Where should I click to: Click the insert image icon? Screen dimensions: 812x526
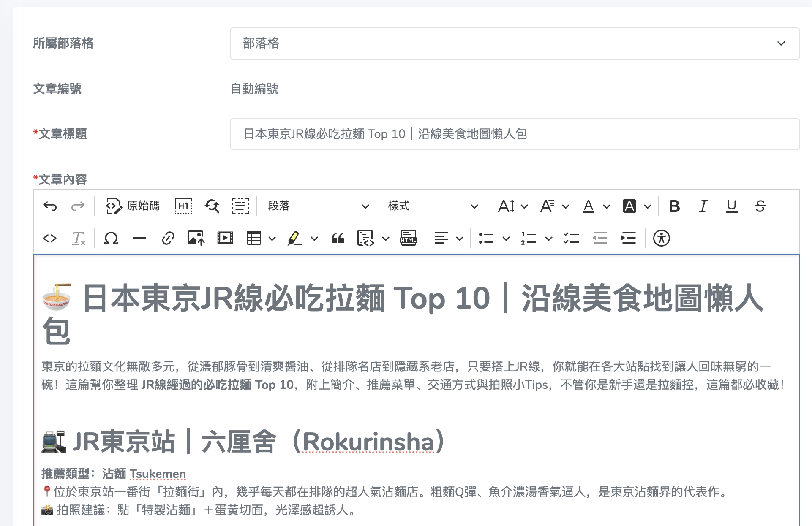[196, 238]
